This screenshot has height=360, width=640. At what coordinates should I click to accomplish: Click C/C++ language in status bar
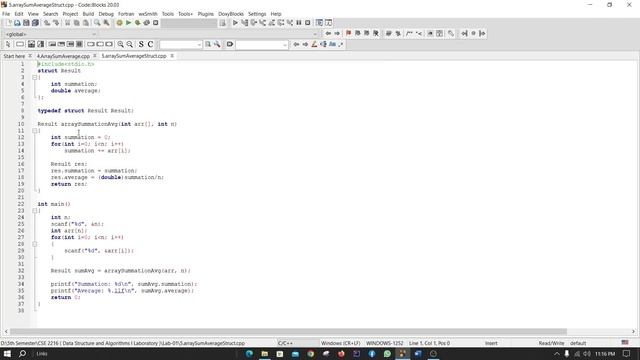pyautogui.click(x=285, y=343)
